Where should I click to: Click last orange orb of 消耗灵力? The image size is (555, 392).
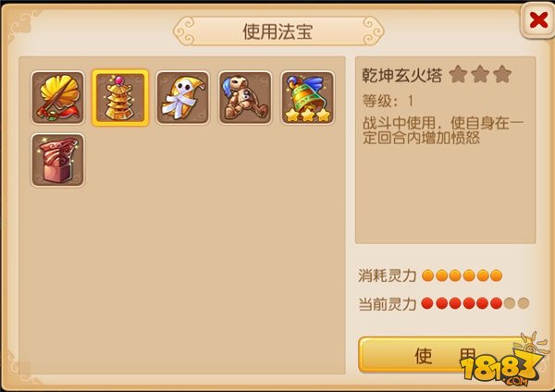pos(496,276)
